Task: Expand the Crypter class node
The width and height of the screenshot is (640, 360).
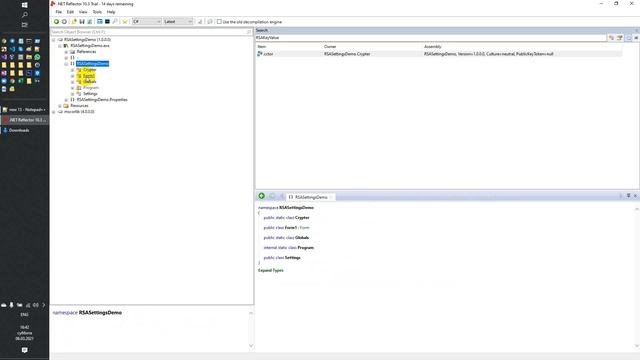Action: point(73,70)
